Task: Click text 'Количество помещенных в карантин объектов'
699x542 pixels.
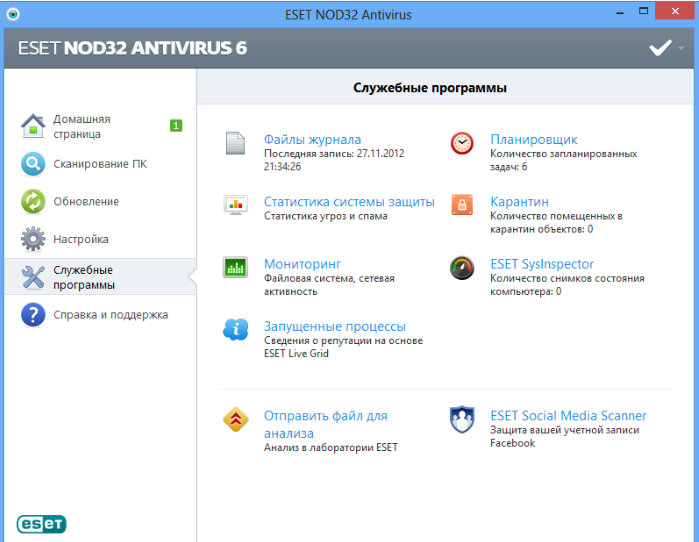Action: tap(556, 222)
